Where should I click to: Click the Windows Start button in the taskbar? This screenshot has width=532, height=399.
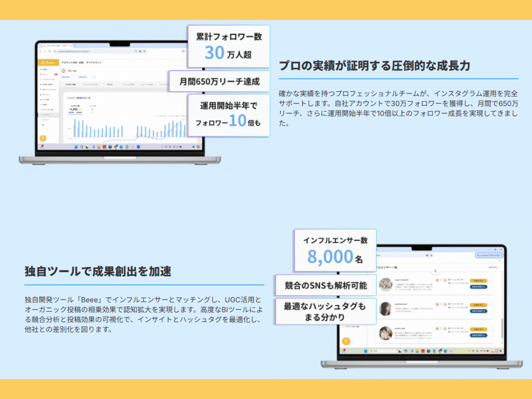point(76,147)
